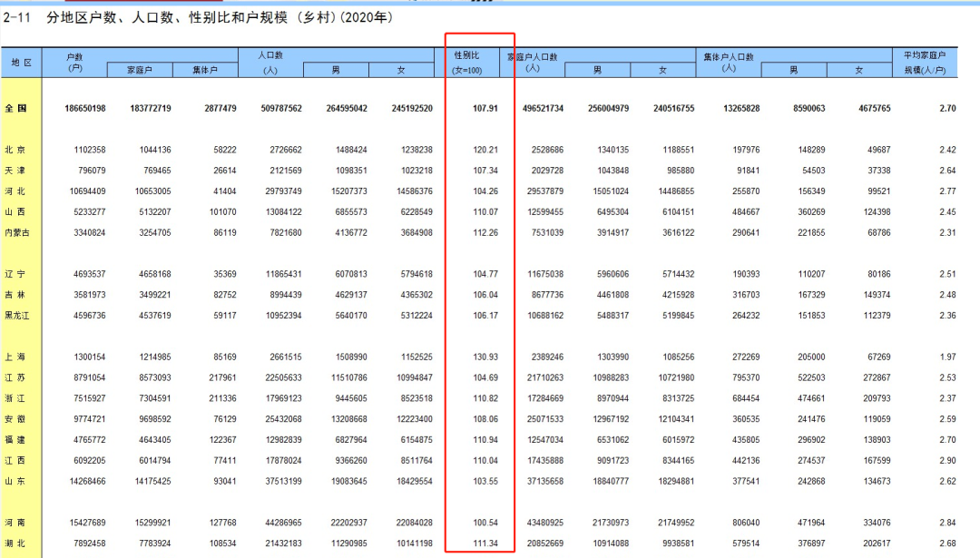Viewport: 980px width, 558px height.
Task: Select the 山东 row label
Action: click(15, 481)
